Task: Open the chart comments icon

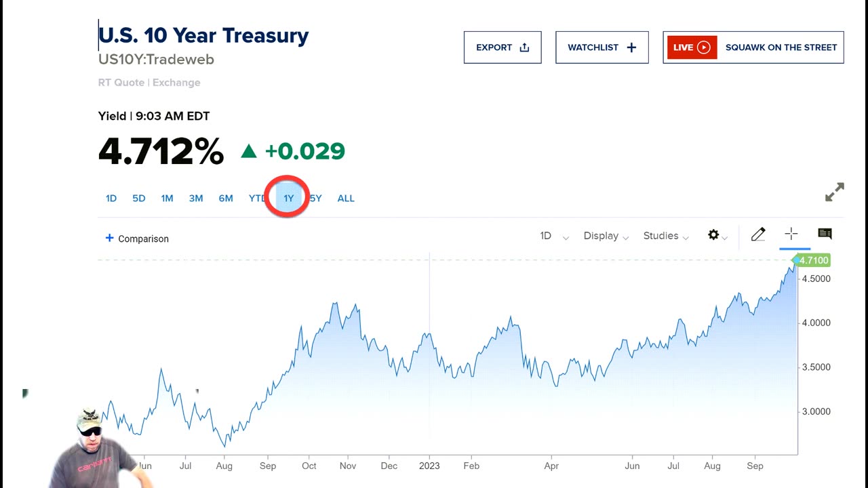Action: tap(825, 234)
